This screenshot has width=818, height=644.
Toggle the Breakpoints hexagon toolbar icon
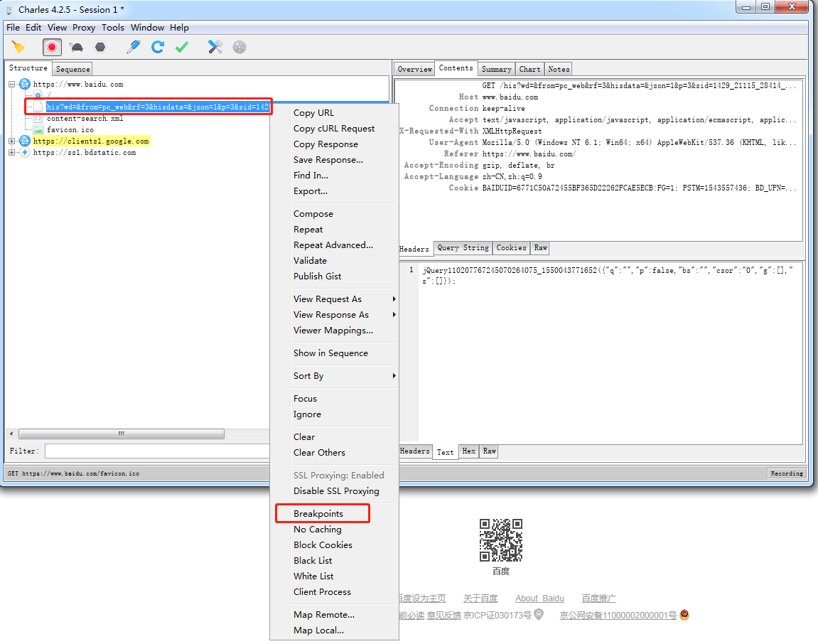(100, 47)
